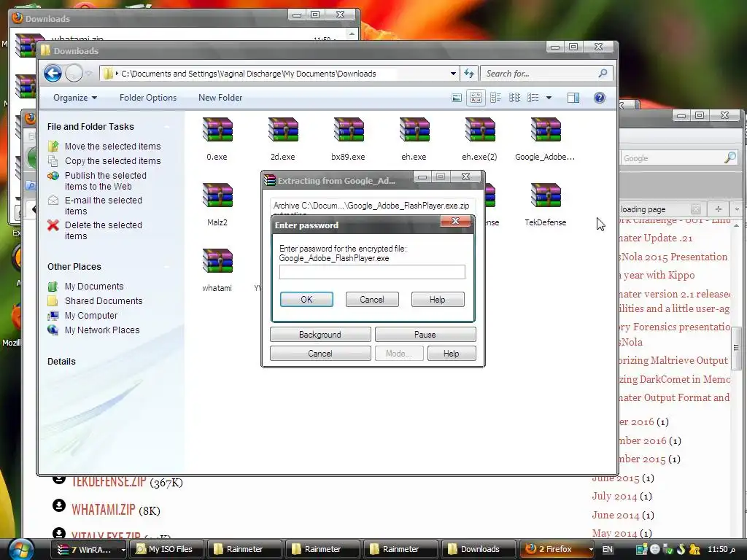
Task: Open the '7 WinRA...' taskbar group
Action: pos(90,550)
